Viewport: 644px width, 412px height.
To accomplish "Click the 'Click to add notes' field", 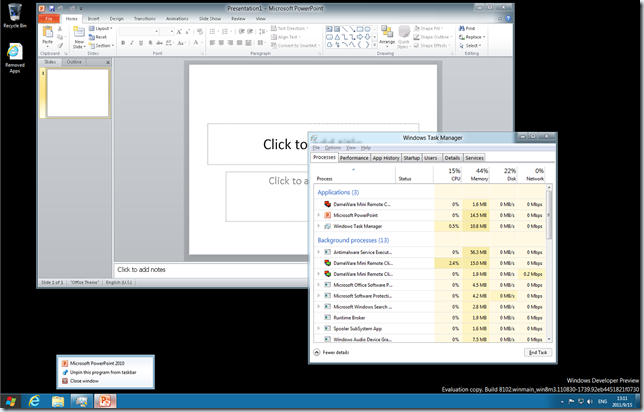I will pos(211,270).
